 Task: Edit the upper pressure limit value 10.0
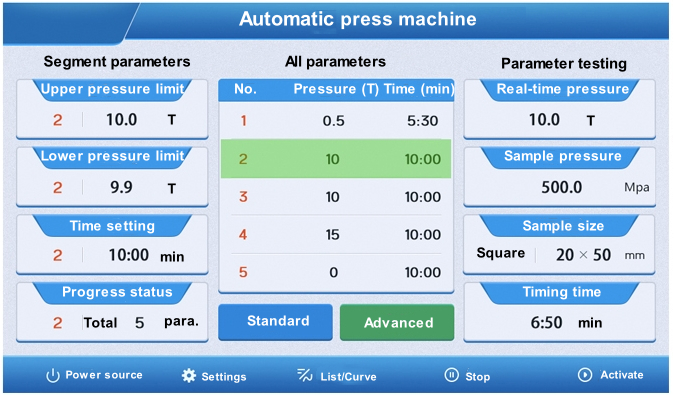tap(122, 120)
